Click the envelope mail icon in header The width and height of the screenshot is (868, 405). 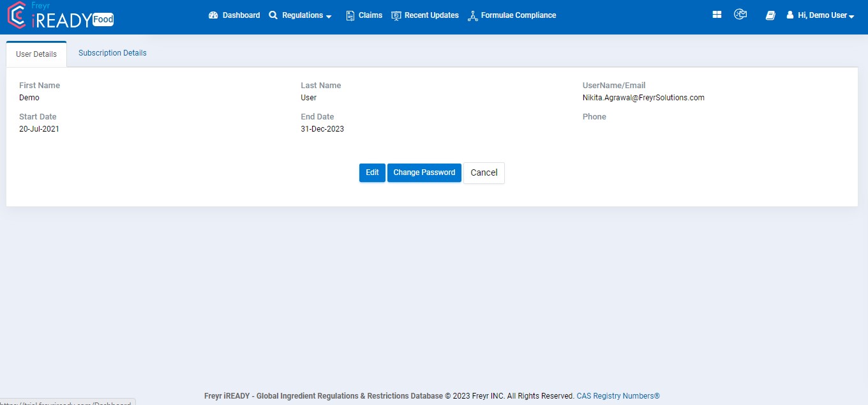coord(740,15)
